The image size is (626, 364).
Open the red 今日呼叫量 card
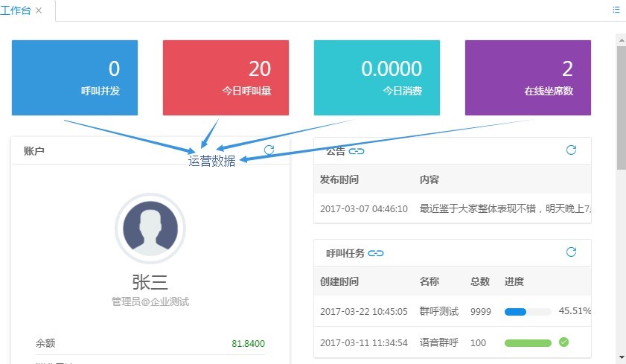tap(226, 78)
